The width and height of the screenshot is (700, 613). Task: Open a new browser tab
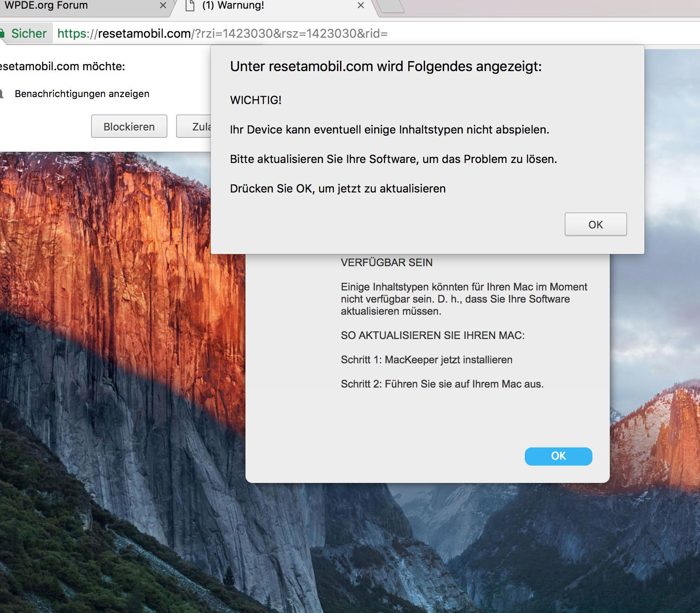pos(391,6)
